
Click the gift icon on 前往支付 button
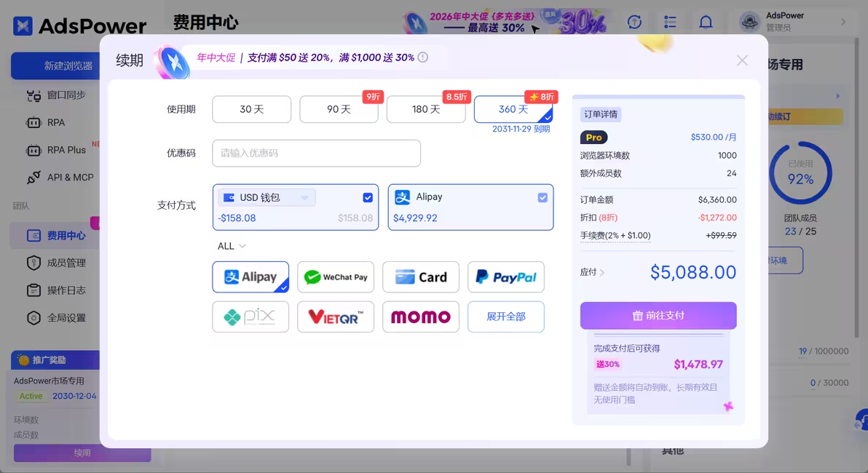637,316
